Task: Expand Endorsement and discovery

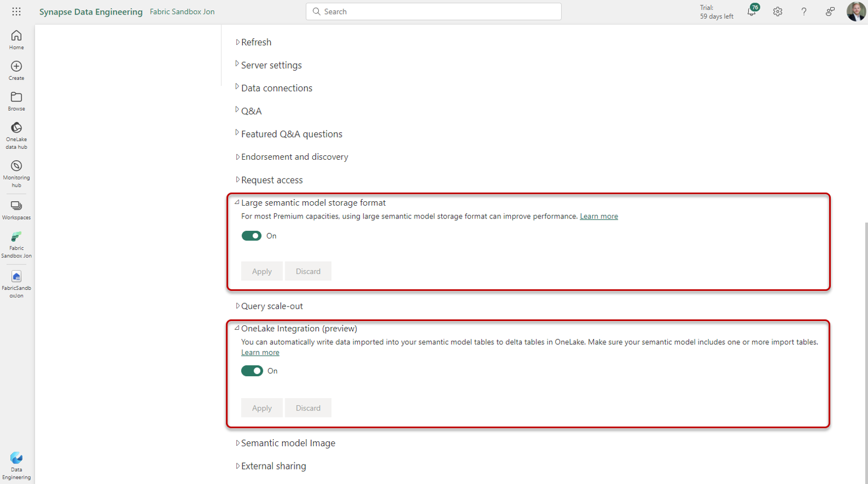Action: [x=291, y=157]
